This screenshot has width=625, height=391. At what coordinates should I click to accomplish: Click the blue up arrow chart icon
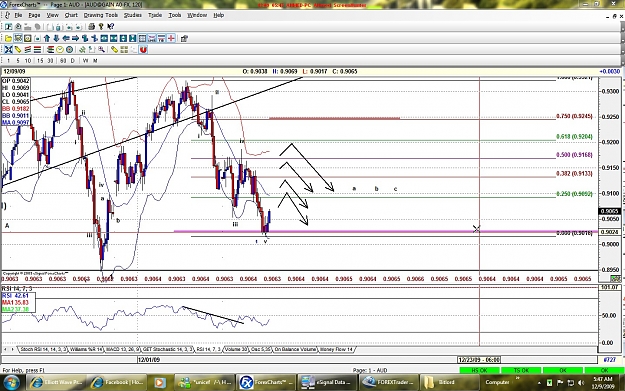(47, 39)
